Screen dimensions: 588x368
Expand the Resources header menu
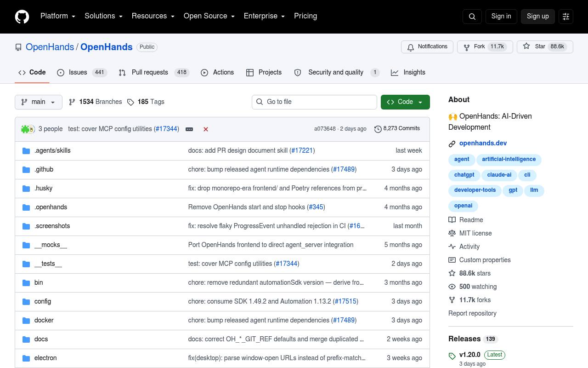click(153, 16)
